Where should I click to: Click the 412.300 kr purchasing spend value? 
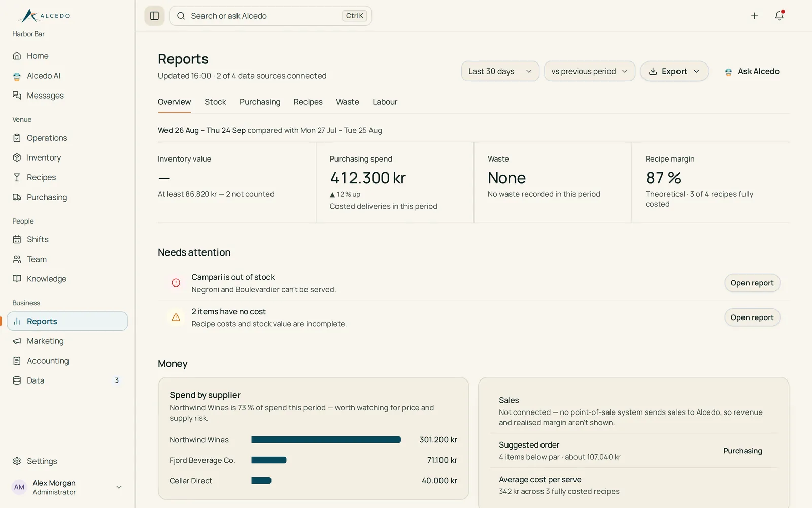tap(368, 178)
